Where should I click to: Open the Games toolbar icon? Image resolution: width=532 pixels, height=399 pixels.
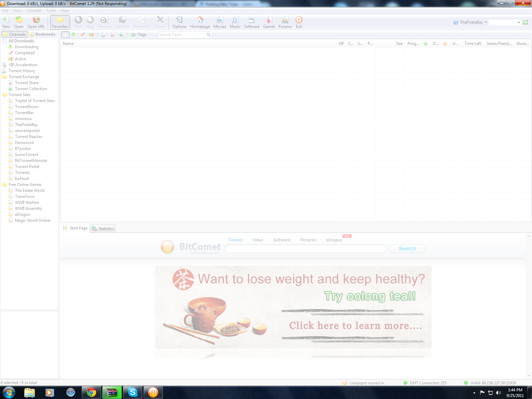(x=269, y=22)
